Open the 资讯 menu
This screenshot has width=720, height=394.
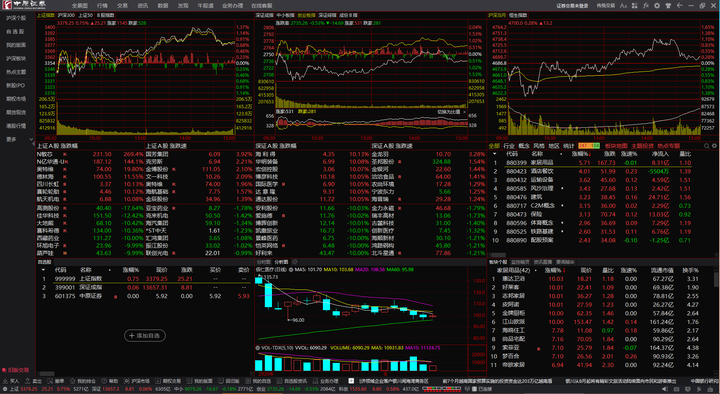142,6
